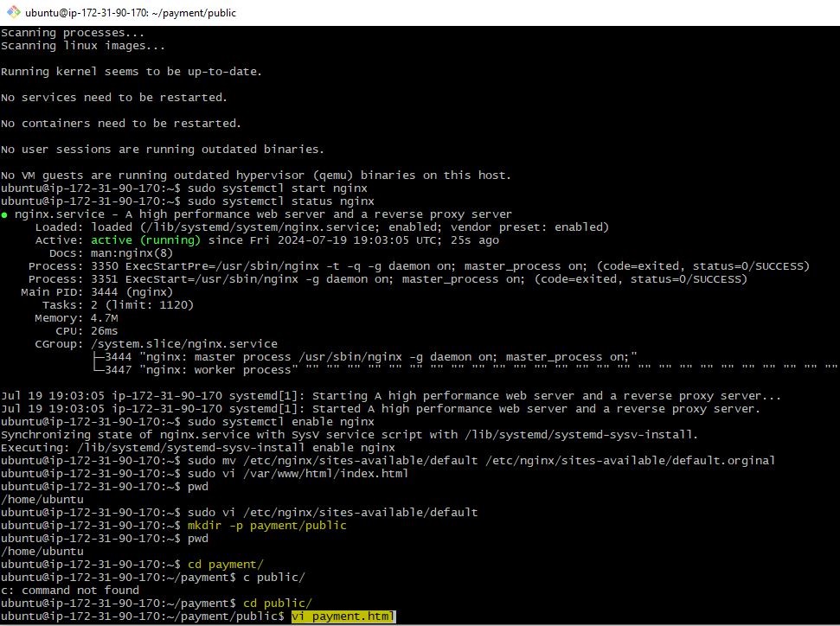Click the green nginx.service status dot
The width and height of the screenshot is (840, 626).
click(x=5, y=214)
